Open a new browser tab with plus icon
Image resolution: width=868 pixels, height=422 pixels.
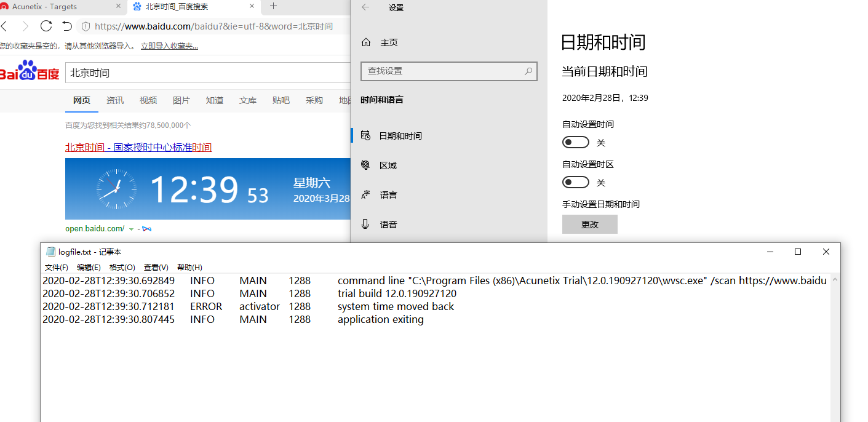point(273,6)
